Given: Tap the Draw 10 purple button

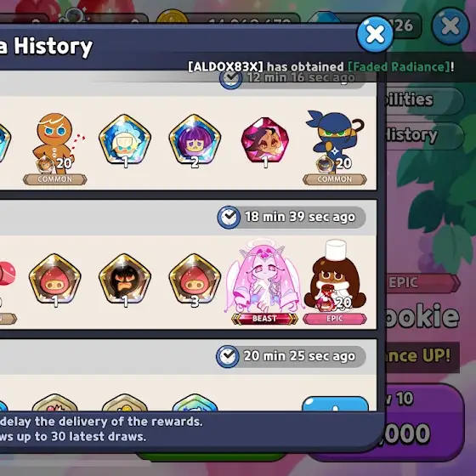Looking at the screenshot, I should pos(423,422).
